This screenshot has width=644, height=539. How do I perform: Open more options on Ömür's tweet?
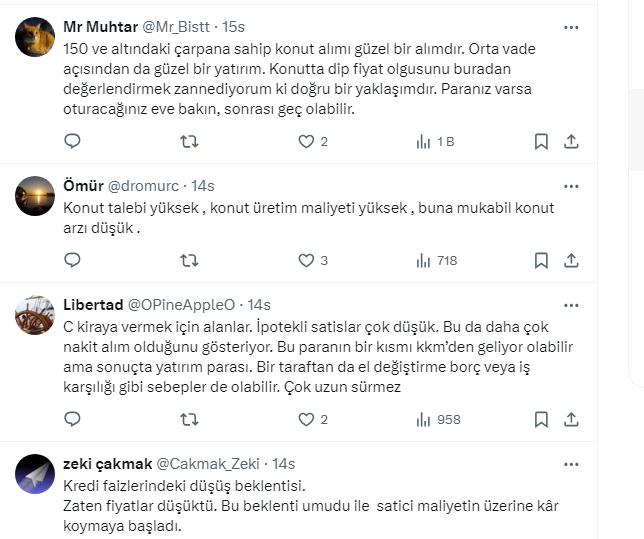570,185
